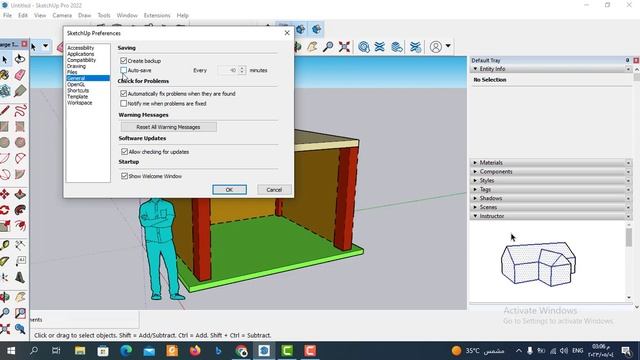Viewport: 640px width, 360px height.
Task: Open the Select tool dropdown arrow
Action: tap(45, 46)
